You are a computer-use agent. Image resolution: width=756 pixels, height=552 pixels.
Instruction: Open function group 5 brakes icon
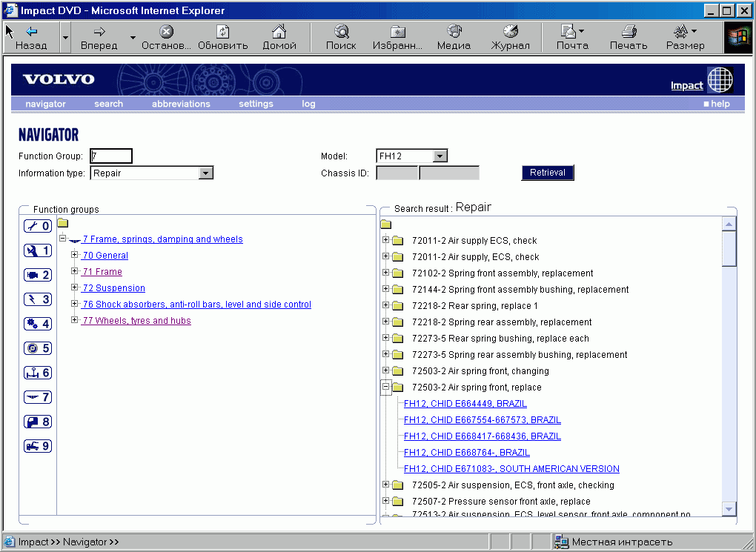click(x=38, y=348)
